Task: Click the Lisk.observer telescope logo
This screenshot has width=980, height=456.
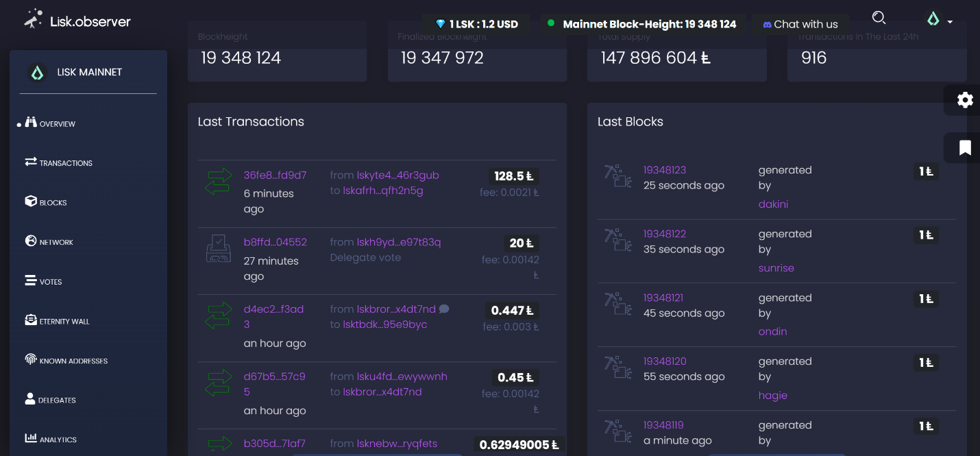Action: click(x=34, y=20)
